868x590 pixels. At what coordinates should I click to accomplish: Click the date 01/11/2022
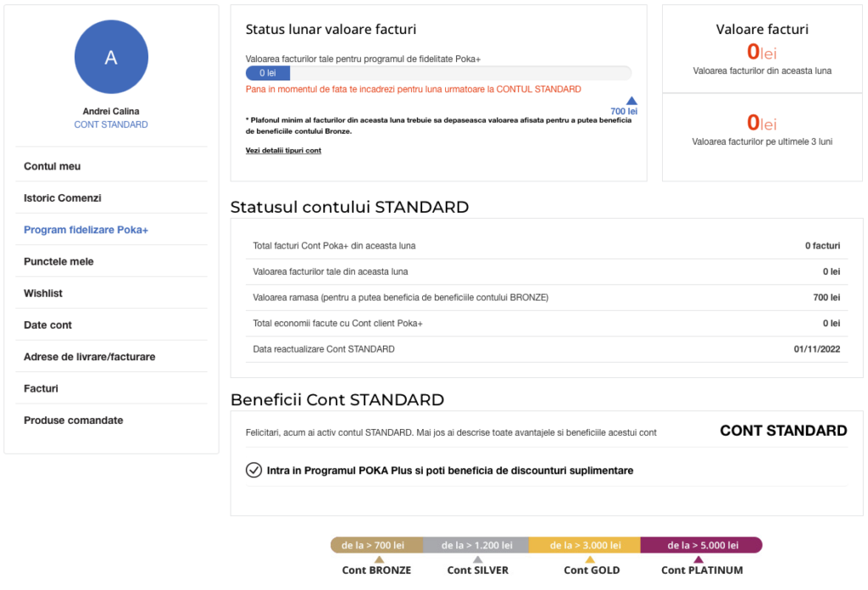pos(817,349)
